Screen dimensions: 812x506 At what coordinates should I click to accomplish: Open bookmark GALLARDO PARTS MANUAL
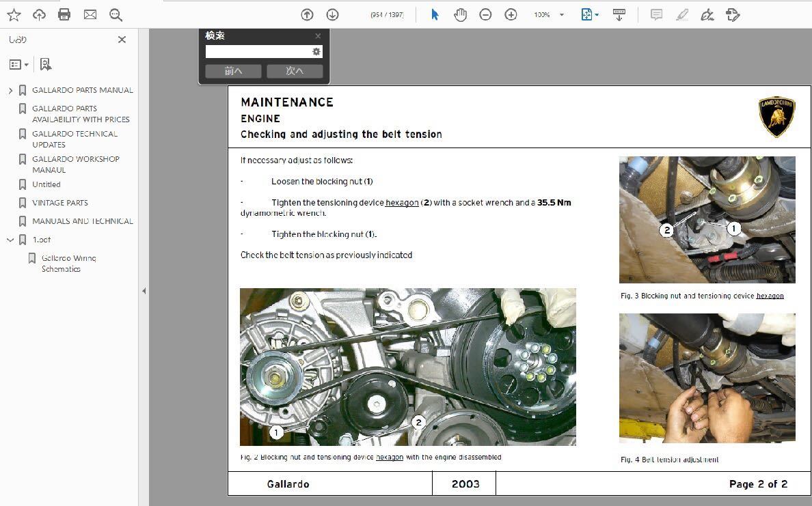(82, 90)
